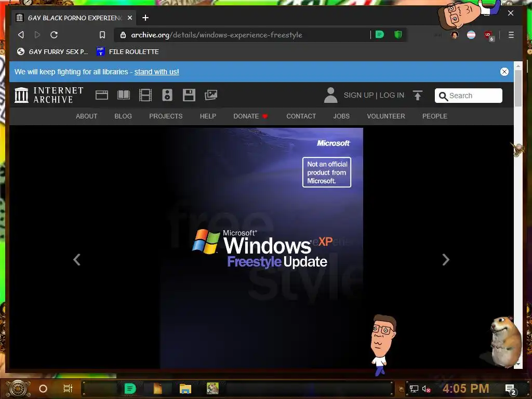Reload the page with refresh icon

[54, 35]
